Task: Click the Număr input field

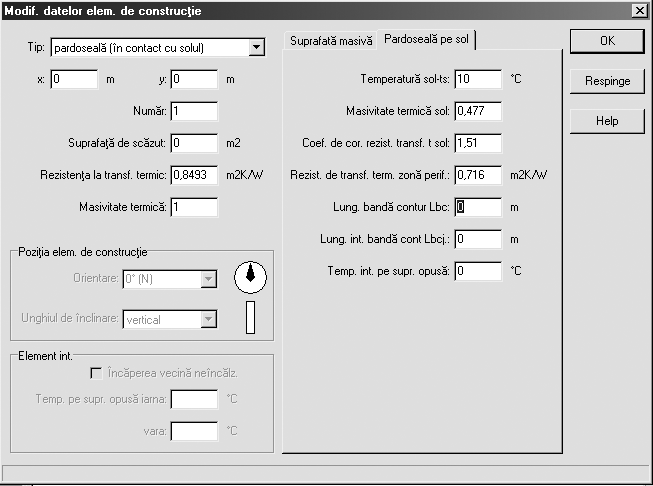Action: click(194, 111)
